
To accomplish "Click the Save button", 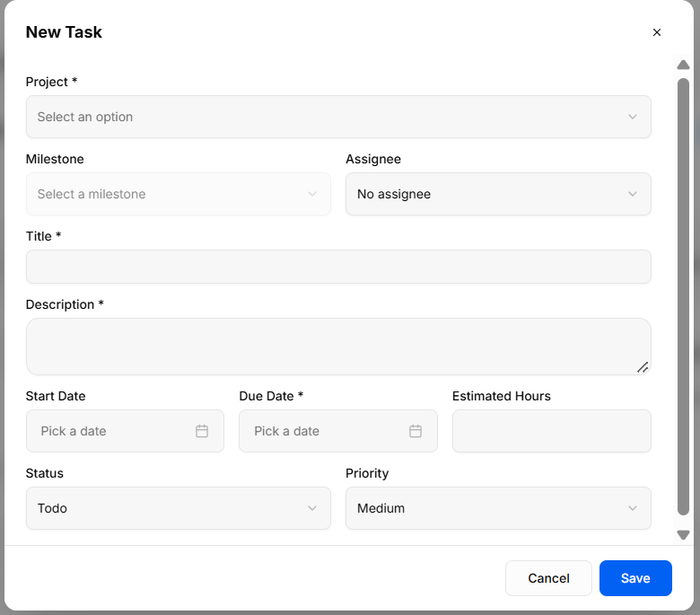I will 635,578.
